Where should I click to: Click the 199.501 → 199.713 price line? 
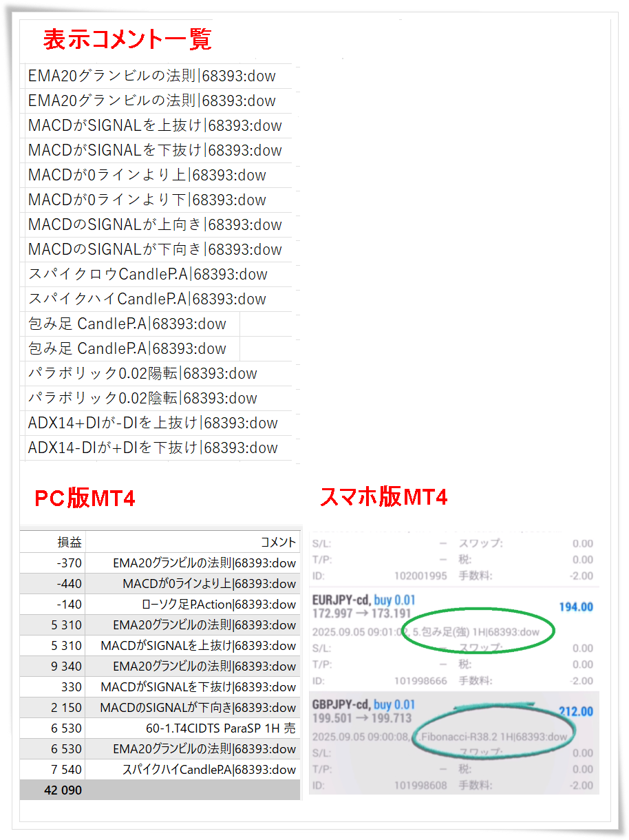(361, 718)
